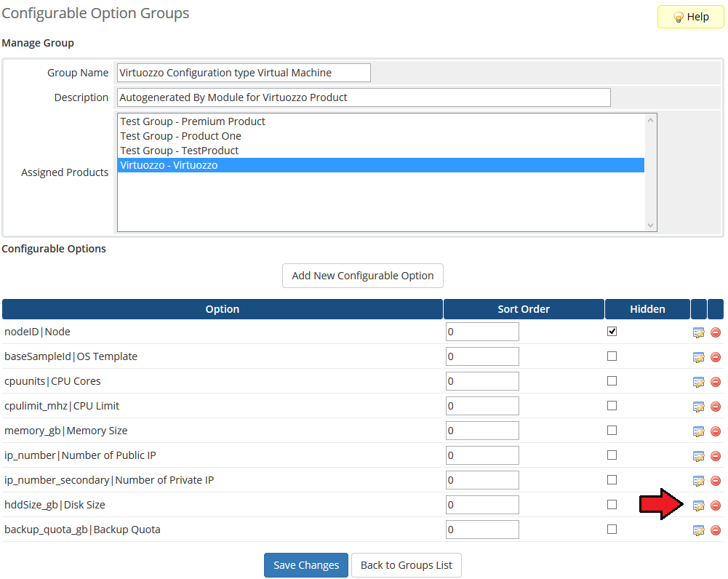Focus Sort Order field for nodeID|Node
The height and width of the screenshot is (579, 728).
[482, 332]
